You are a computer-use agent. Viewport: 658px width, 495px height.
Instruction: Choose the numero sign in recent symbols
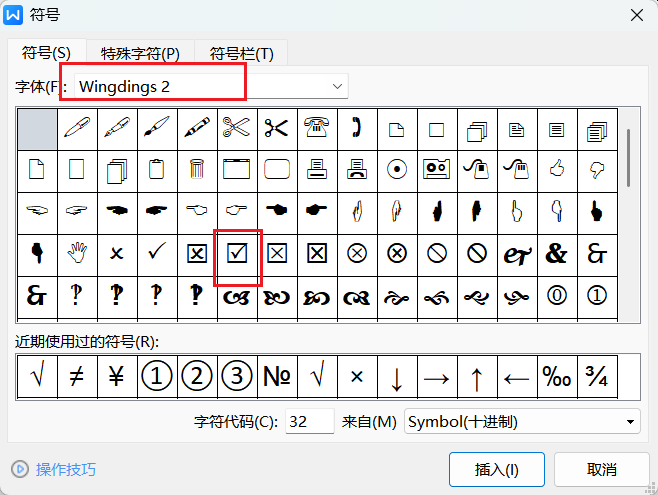277,378
